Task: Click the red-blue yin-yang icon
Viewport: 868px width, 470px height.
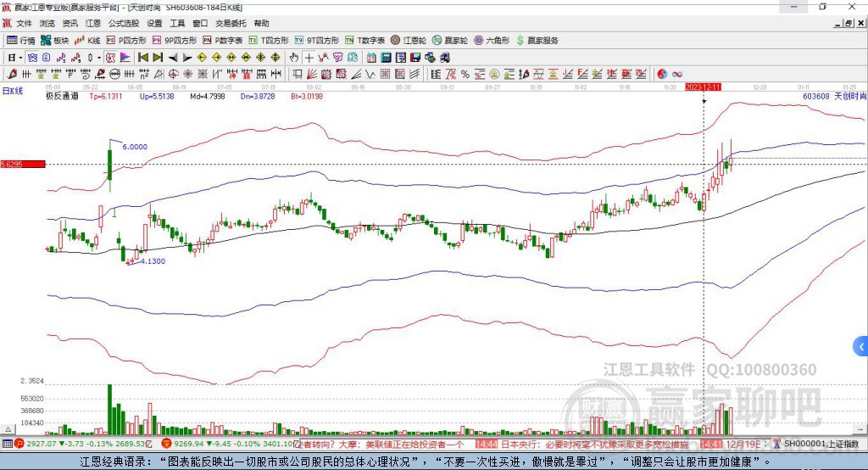Action: tap(663, 74)
